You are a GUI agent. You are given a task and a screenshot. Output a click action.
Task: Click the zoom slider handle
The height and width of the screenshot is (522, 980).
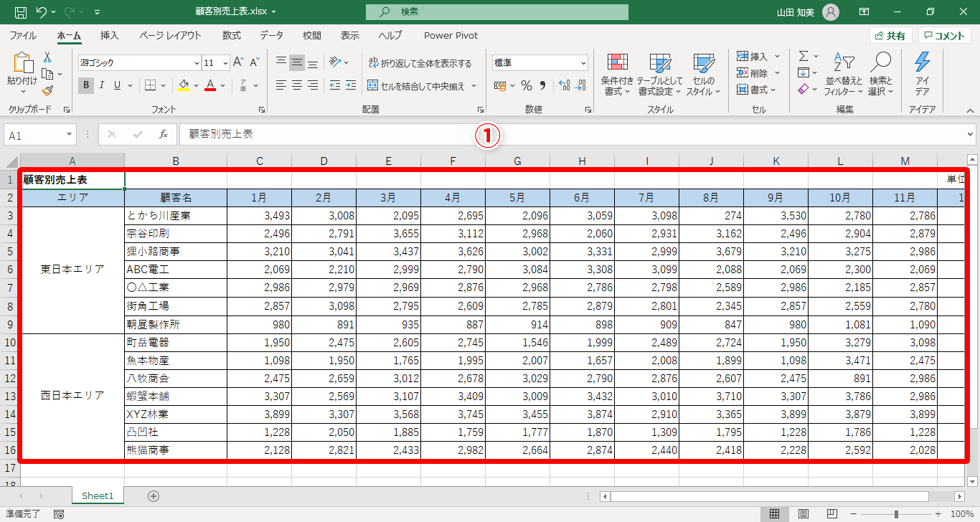coord(896,514)
